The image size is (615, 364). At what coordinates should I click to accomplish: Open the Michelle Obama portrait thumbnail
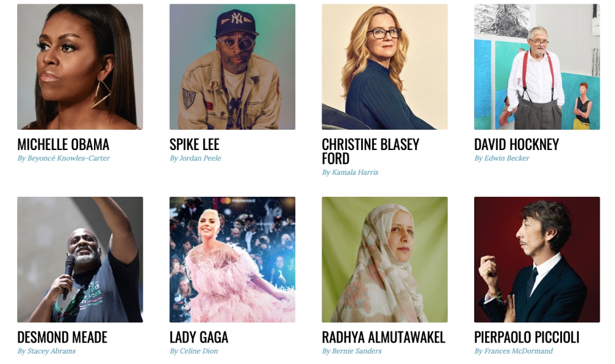80,66
